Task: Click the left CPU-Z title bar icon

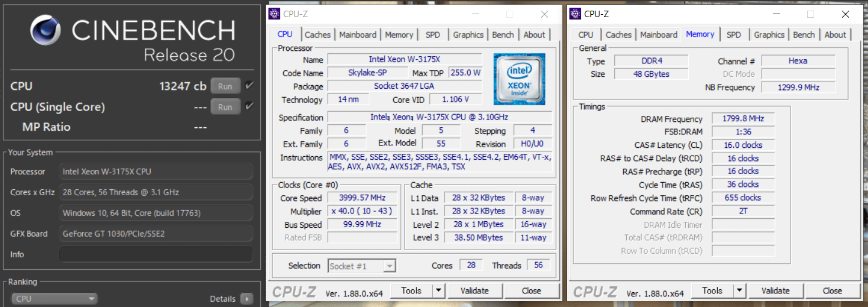Action: pyautogui.click(x=275, y=14)
